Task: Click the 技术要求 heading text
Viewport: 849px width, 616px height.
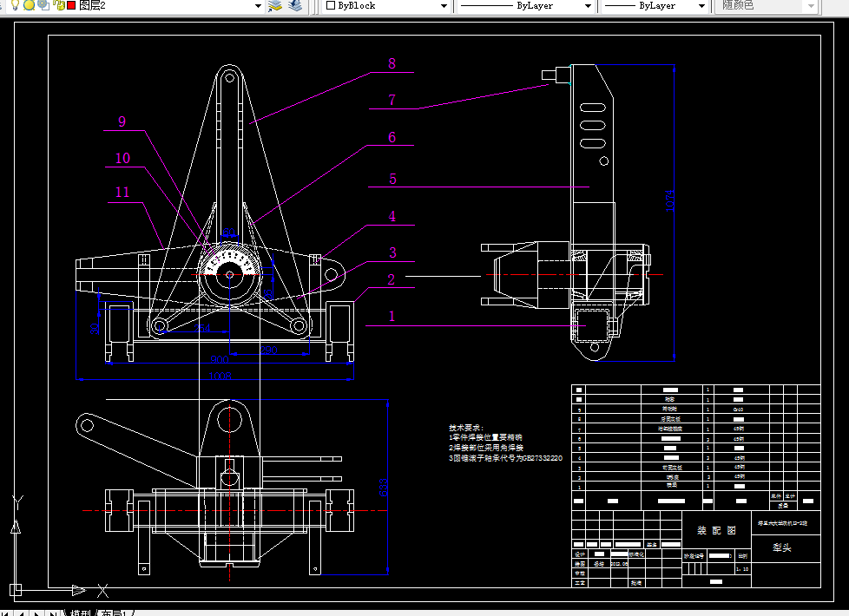Action: (466, 428)
